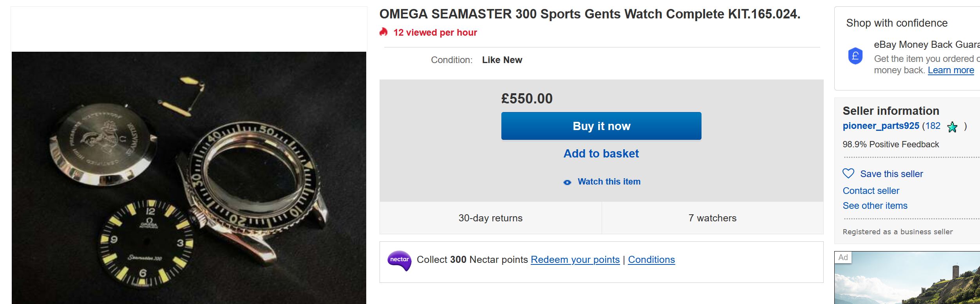Add the watch kit to basket
Image resolution: width=980 pixels, height=304 pixels.
[601, 154]
